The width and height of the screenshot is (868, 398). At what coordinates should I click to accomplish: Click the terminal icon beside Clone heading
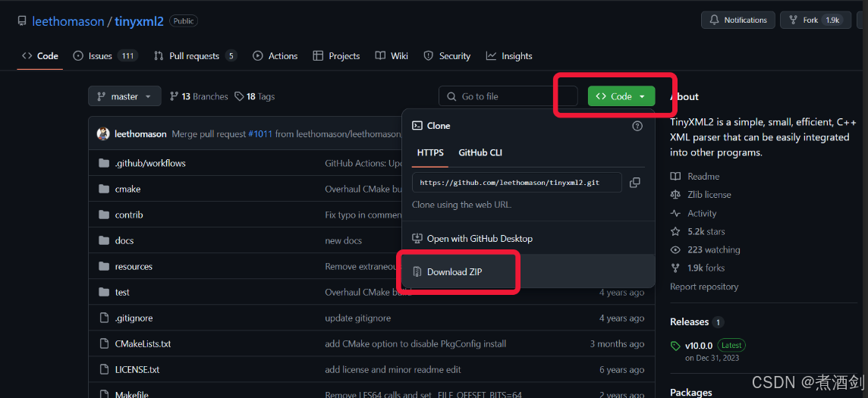417,126
